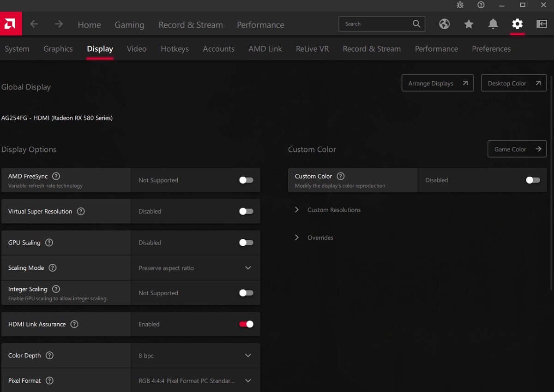The width and height of the screenshot is (554, 392).
Task: Select AG254FG - HDMI display text
Action: point(57,118)
